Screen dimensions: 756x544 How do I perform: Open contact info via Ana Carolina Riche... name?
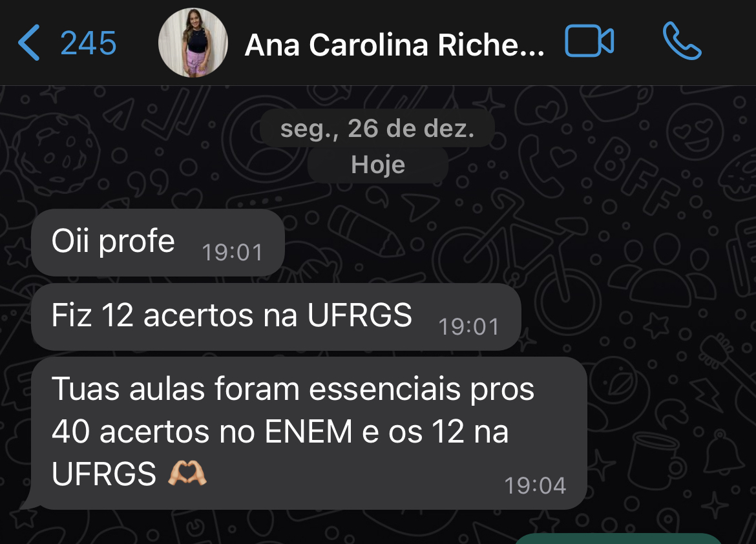click(394, 45)
